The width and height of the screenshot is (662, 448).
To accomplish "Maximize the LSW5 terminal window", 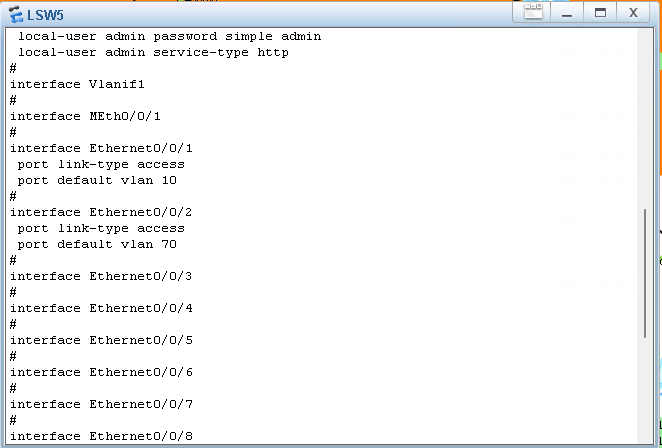I will (600, 13).
